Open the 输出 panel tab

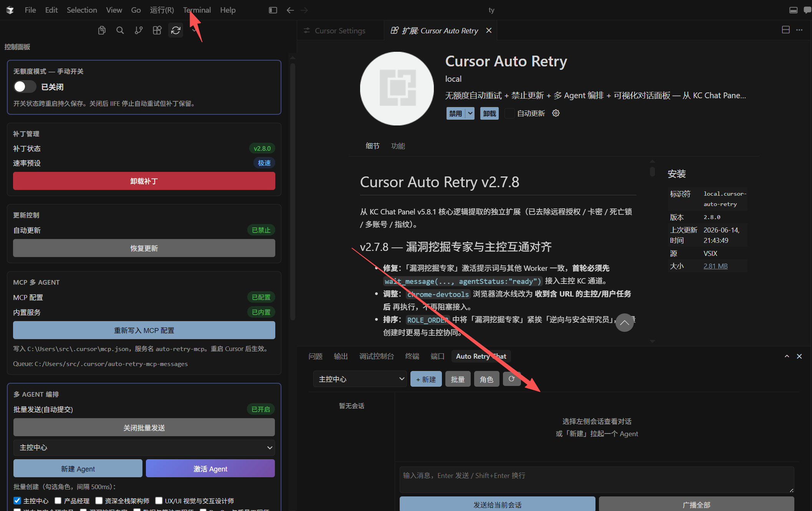(x=341, y=356)
